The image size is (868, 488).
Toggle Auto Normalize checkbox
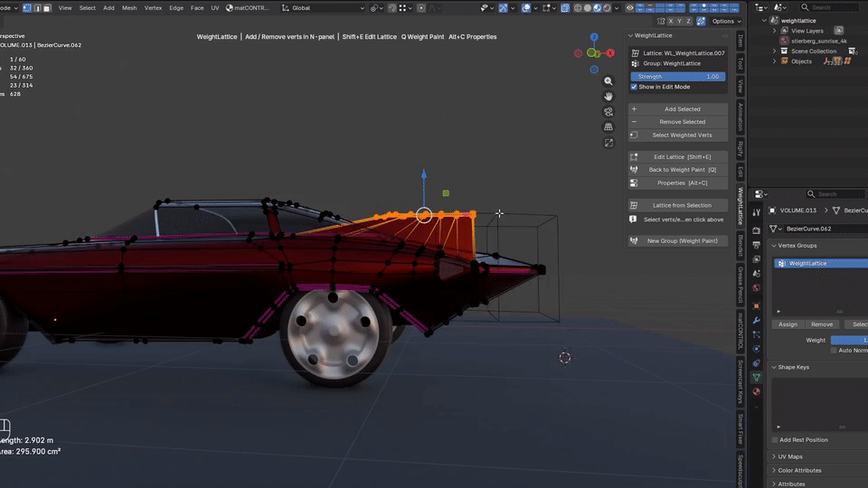834,351
